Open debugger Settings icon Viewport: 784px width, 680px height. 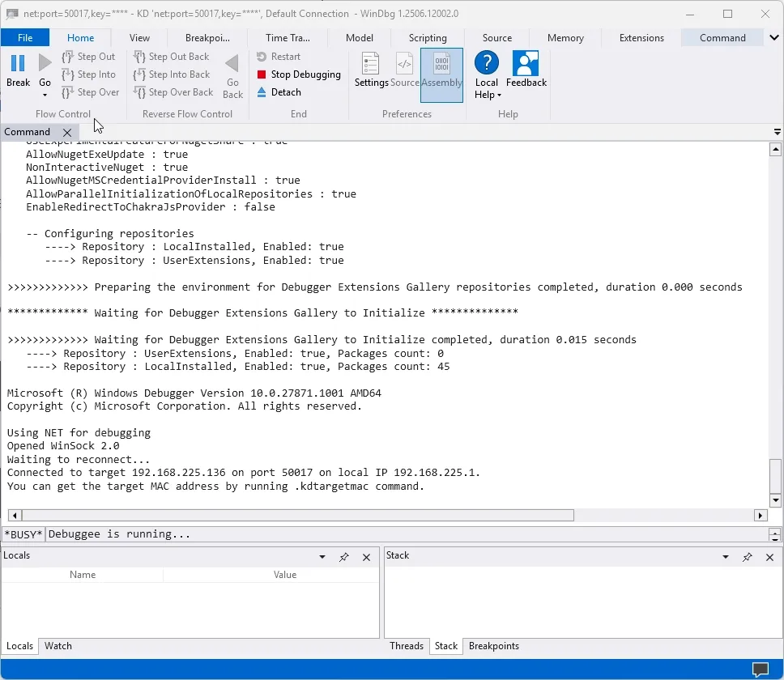[370, 64]
